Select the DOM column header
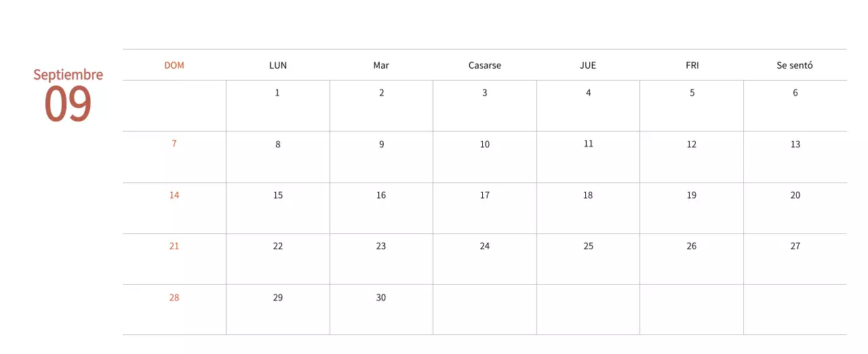This screenshot has height=354, width=868. (x=174, y=66)
